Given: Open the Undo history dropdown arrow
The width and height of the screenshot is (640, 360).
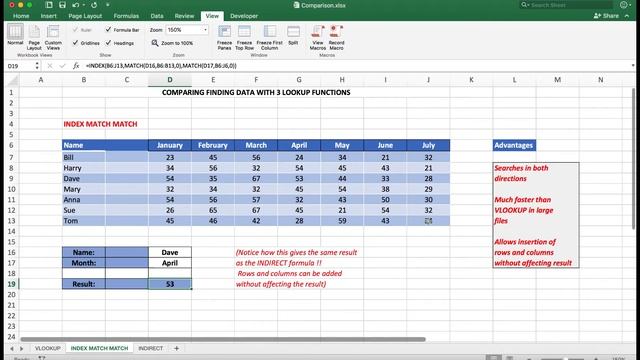Looking at the screenshot, I should 83,5.
